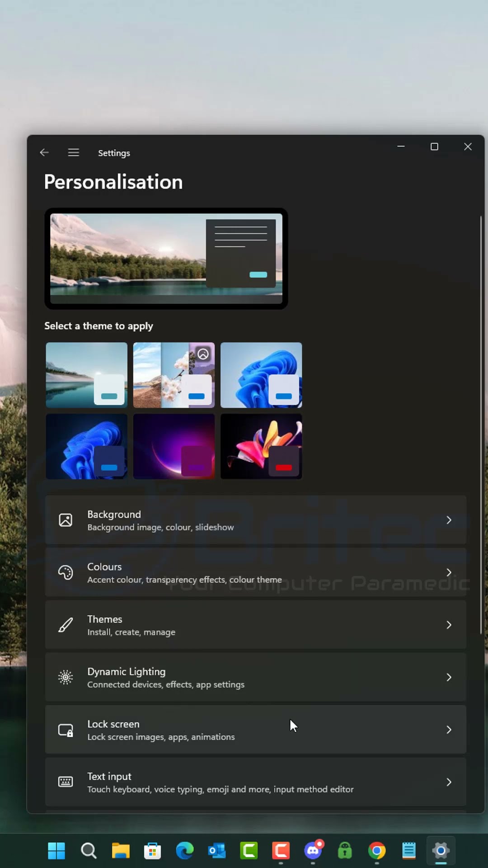
Task: Expand the Colours settings chevron
Action: pyautogui.click(x=449, y=573)
